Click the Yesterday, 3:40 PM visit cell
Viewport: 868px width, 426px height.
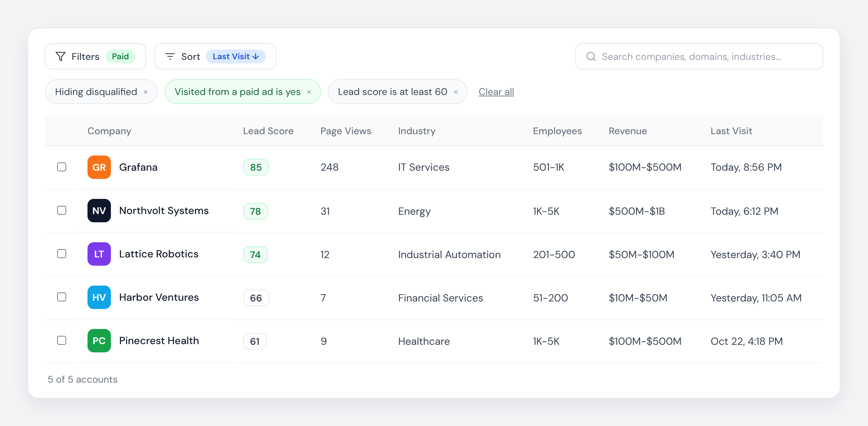pos(756,255)
